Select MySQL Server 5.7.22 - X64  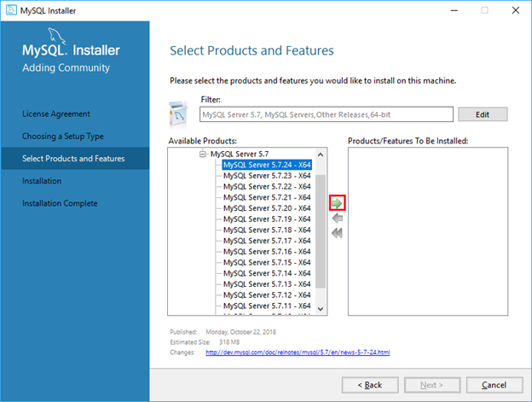point(267,187)
